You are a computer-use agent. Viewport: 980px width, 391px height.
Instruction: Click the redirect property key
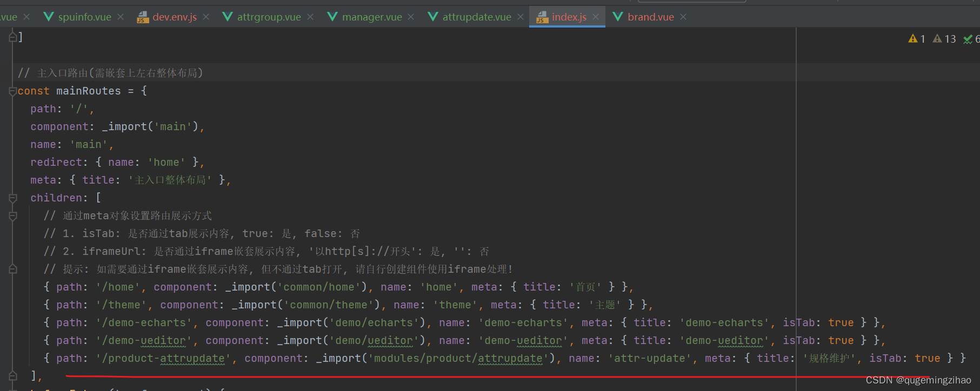56,162
